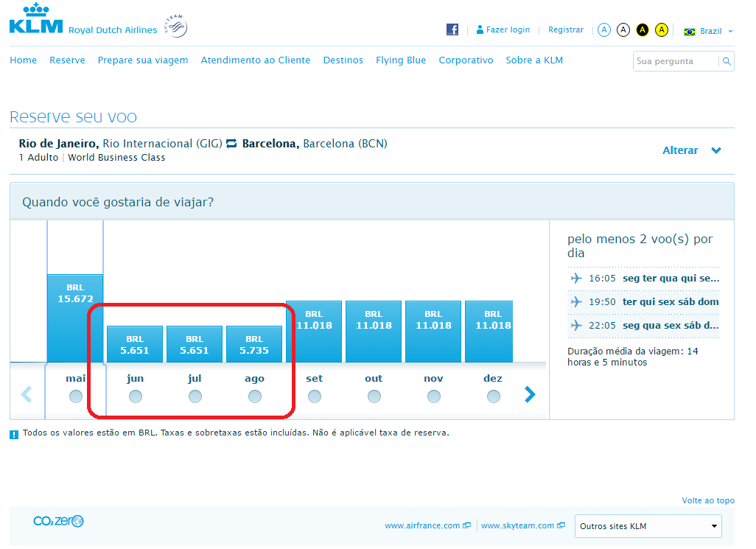The width and height of the screenshot is (756, 549).
Task: Click the airplane icon beside 22:05 flight
Action: click(575, 326)
